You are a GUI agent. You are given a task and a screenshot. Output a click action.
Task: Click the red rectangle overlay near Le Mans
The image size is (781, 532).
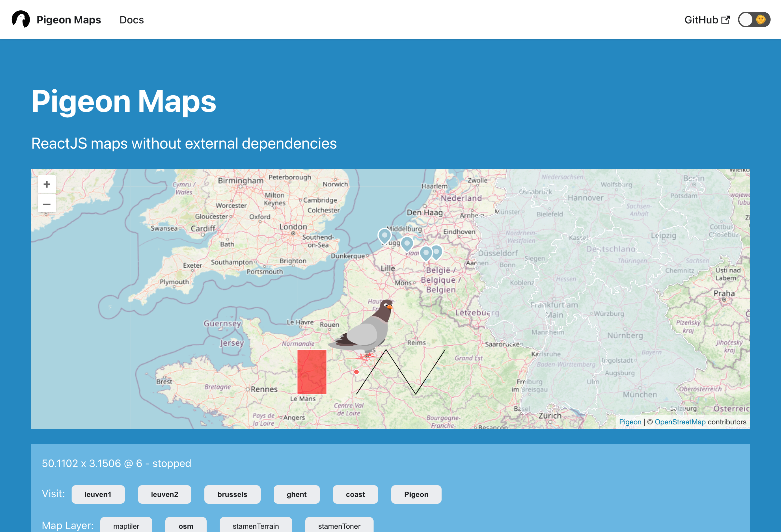coord(312,371)
